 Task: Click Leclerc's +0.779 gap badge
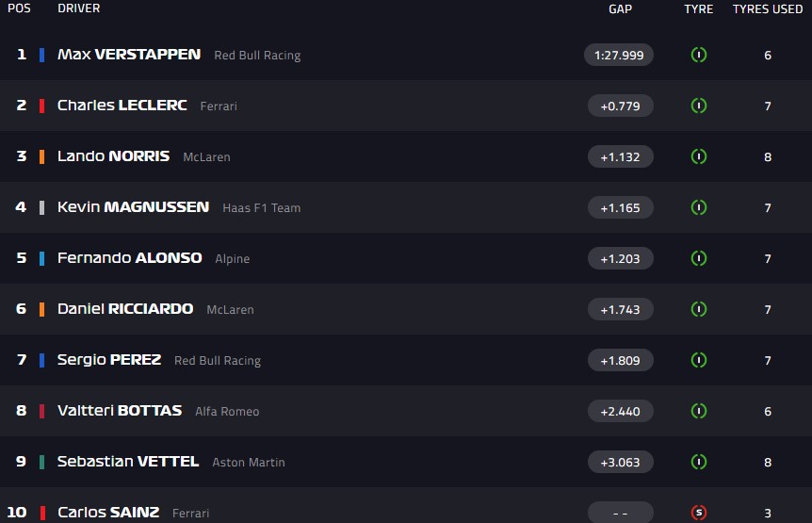[620, 106]
